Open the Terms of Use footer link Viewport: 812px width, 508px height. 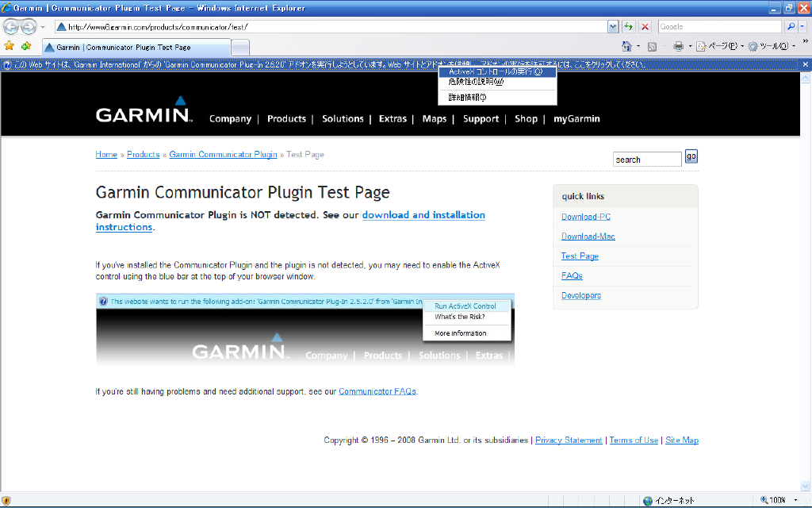tap(634, 440)
